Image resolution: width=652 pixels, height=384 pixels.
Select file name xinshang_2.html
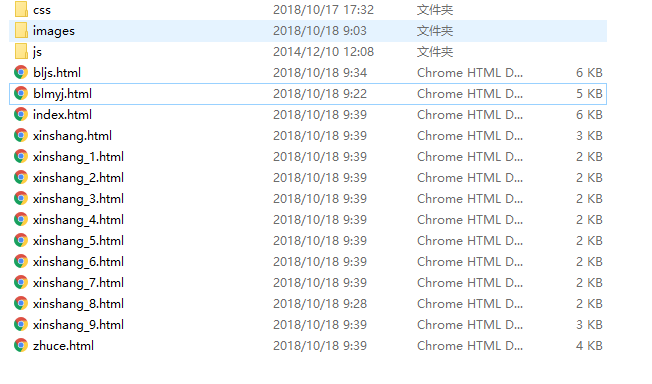78,178
